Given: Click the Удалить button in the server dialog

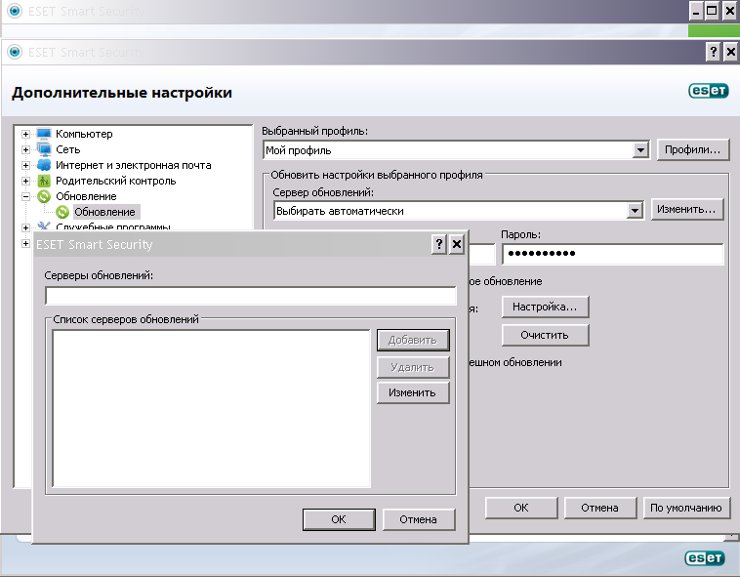Looking at the screenshot, I should tap(413, 368).
